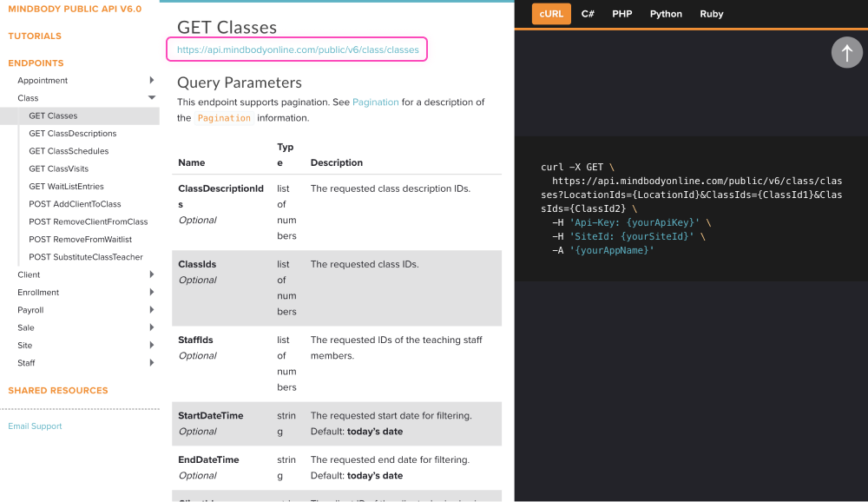Expand the Payroll section arrow
This screenshot has height=502, width=868.
pyautogui.click(x=152, y=310)
